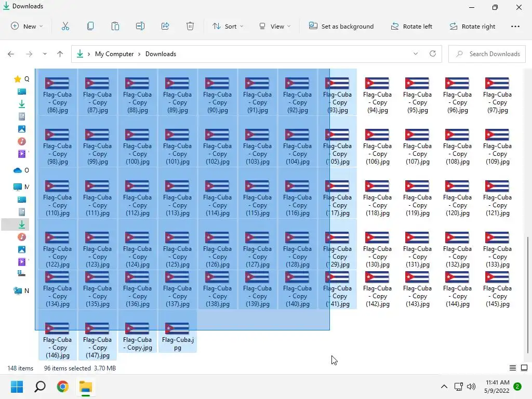Open the Windows Start menu

[17, 387]
